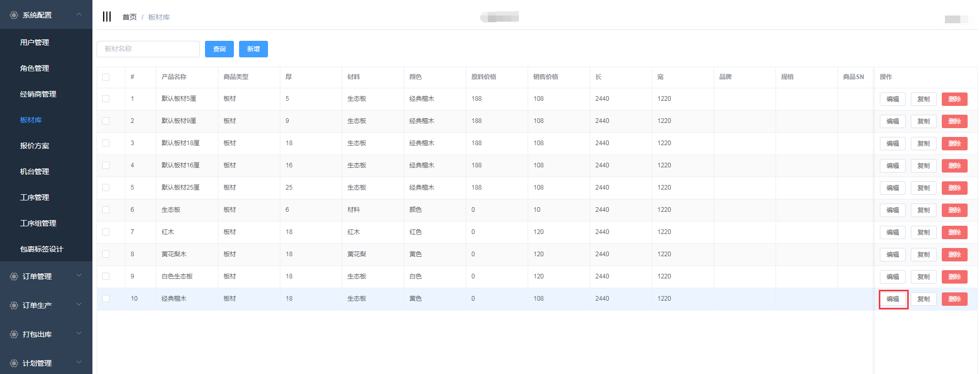Click the 首页 breadcrumb link

[129, 17]
